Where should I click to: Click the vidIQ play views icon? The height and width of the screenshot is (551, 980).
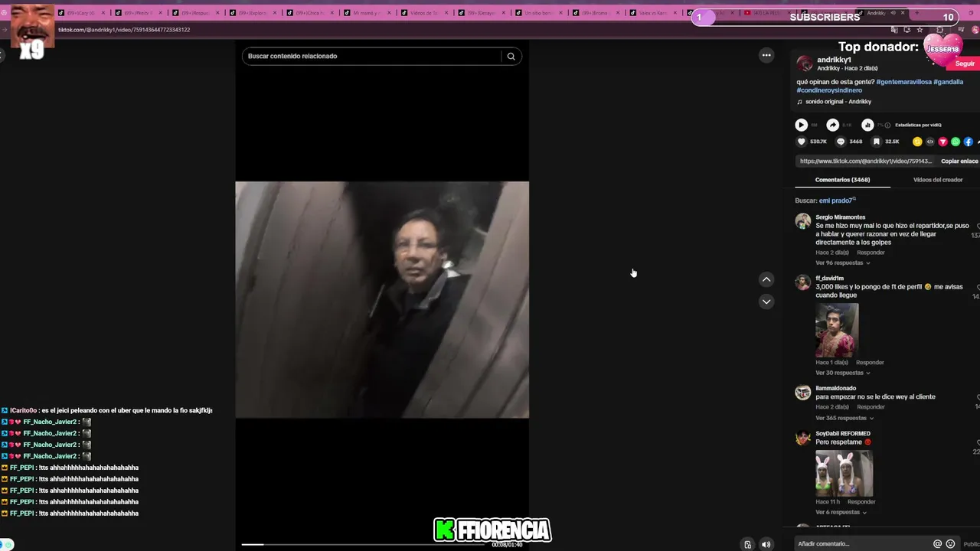[801, 125]
